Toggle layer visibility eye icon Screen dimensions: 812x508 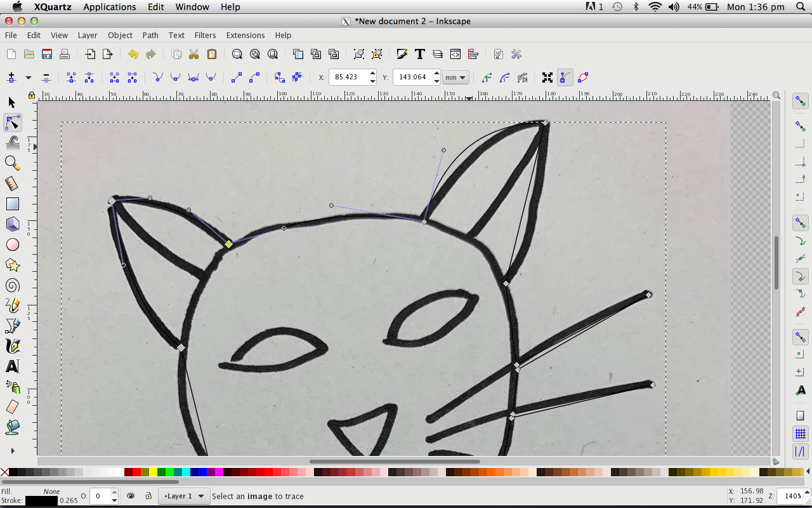[131, 496]
